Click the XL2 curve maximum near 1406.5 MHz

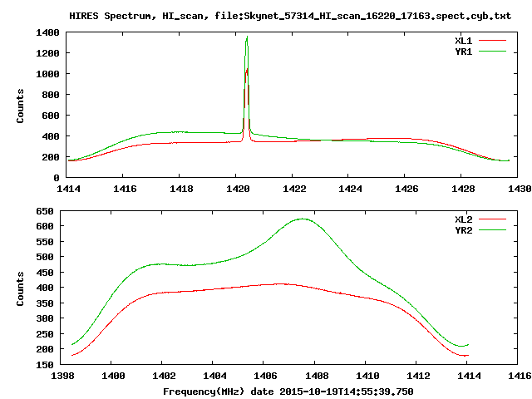pos(280,283)
